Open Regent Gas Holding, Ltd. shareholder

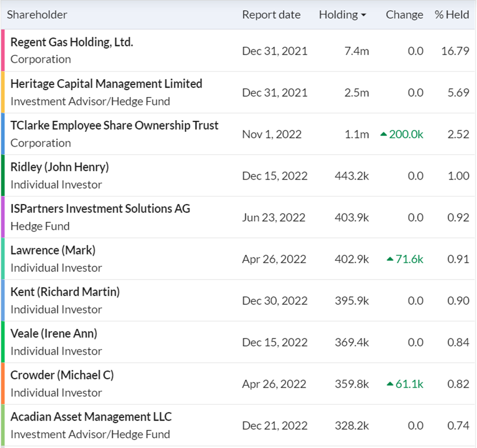point(72,42)
